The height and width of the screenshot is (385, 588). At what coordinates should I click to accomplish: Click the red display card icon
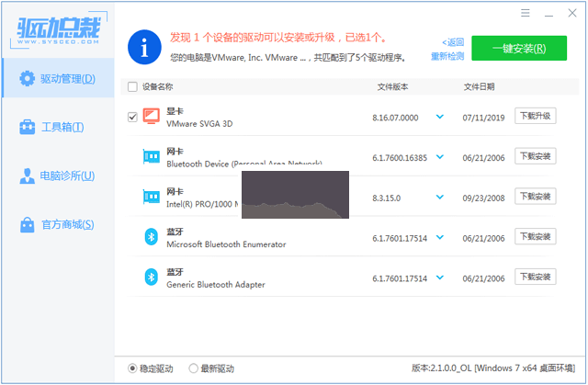point(151,116)
